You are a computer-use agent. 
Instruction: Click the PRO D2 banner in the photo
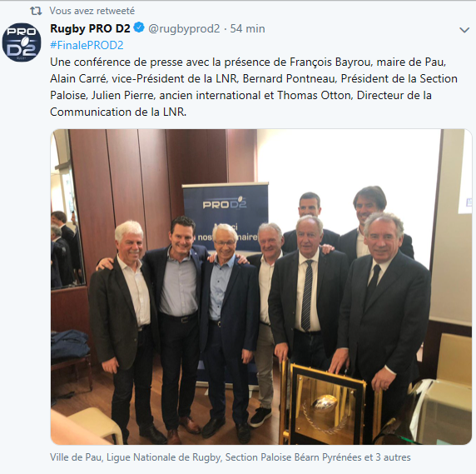pos(226,217)
